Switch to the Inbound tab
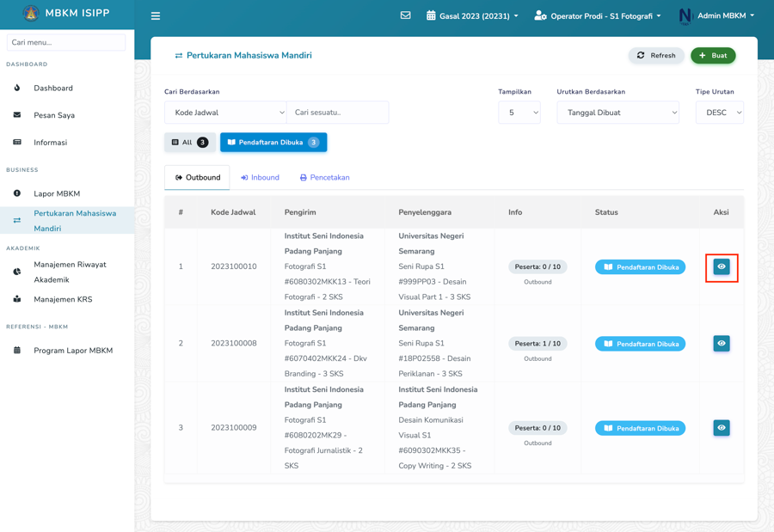774x532 pixels. tap(260, 178)
